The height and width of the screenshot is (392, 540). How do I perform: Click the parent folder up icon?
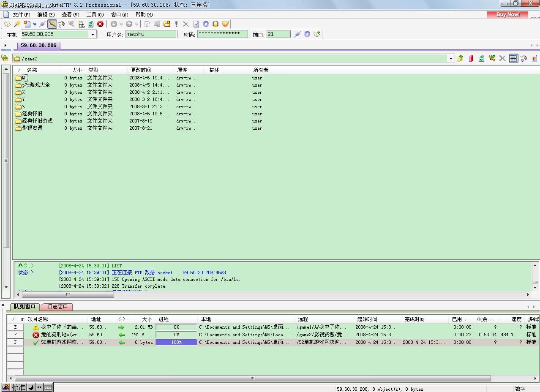460,58
